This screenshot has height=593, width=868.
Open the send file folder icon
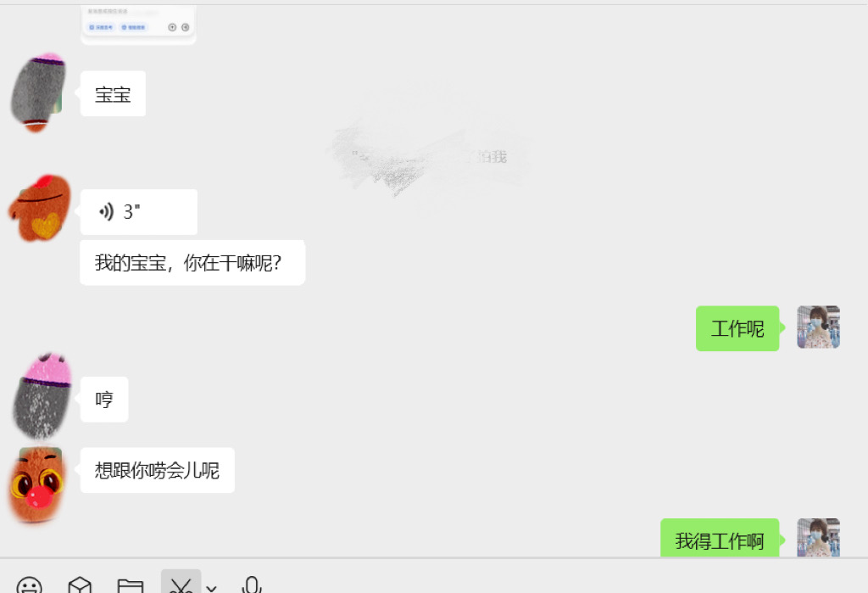(131, 586)
